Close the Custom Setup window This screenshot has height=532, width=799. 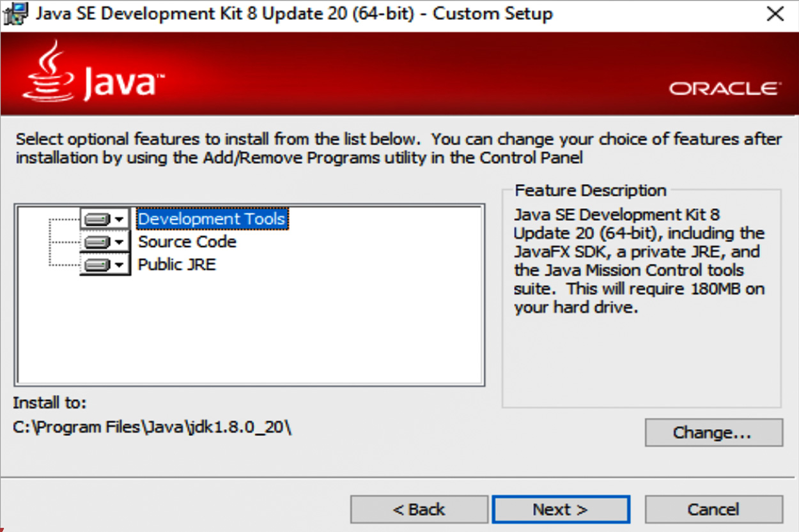pyautogui.click(x=775, y=14)
